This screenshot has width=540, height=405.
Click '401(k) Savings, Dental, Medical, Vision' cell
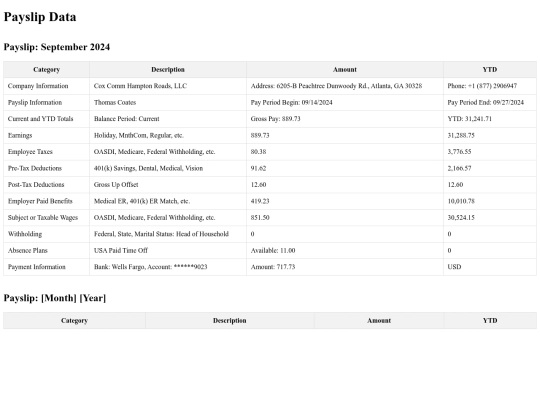[x=168, y=168]
